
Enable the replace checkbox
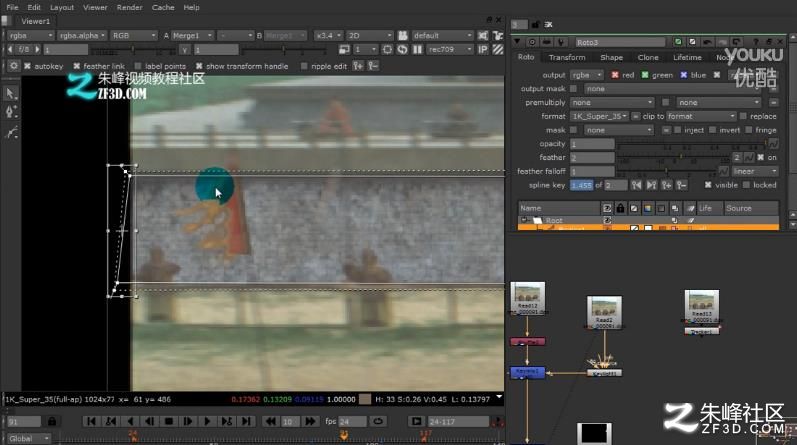click(x=743, y=116)
